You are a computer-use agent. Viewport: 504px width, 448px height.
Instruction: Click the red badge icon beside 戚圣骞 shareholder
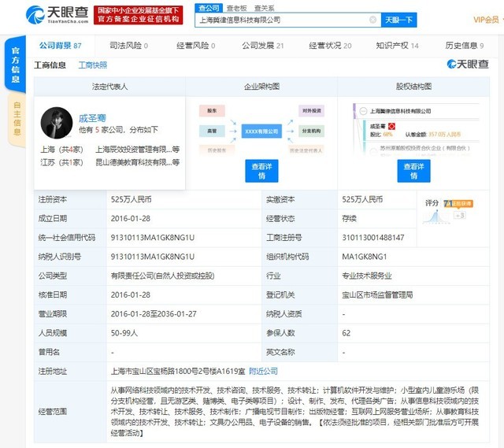[x=391, y=126]
